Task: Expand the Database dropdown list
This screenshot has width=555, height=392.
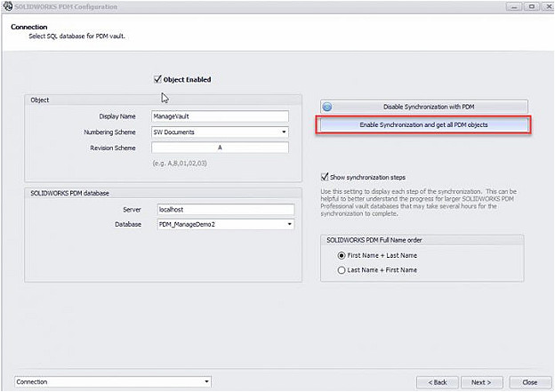Action: point(288,224)
